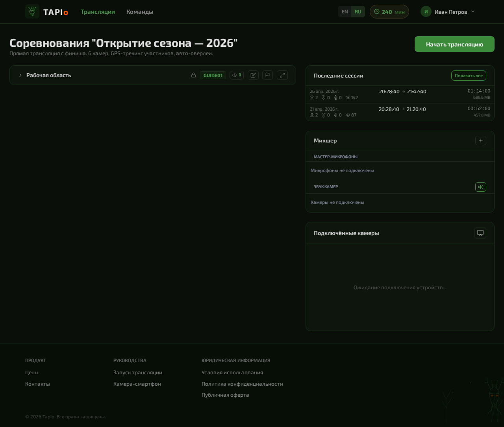Open the Трансляции nav item
Screen dimensions: 504x427
pos(98,12)
